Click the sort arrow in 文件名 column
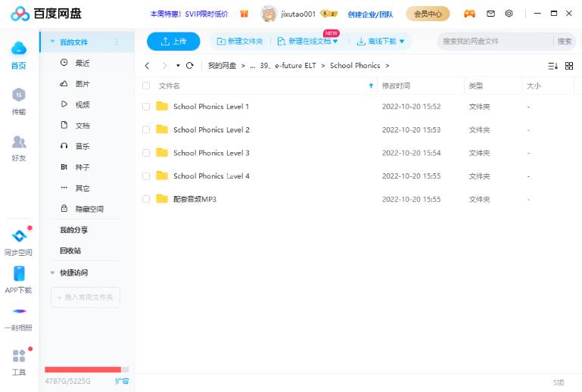The image size is (582, 392). click(371, 86)
